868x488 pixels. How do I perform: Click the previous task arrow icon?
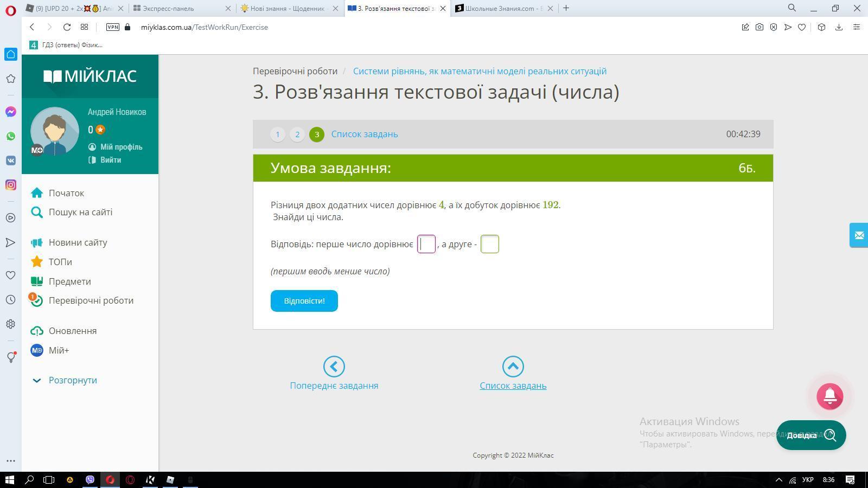pyautogui.click(x=334, y=367)
